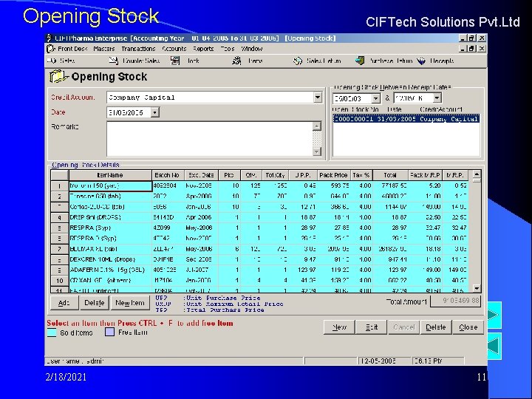Viewport: 532px width, 399px height.
Task: Select row header 10 in grid
Action: point(59,281)
